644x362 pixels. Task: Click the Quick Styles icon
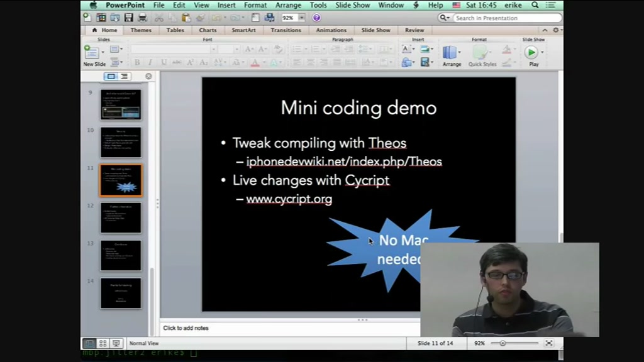480,53
